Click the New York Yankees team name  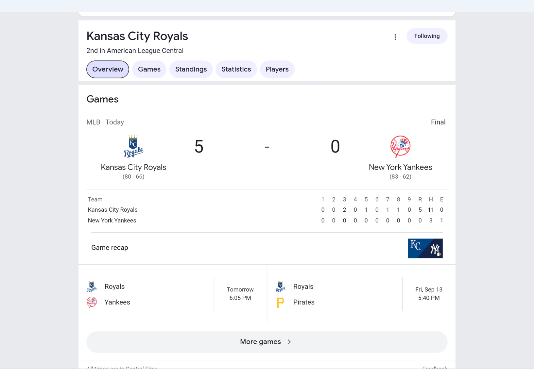coord(400,167)
